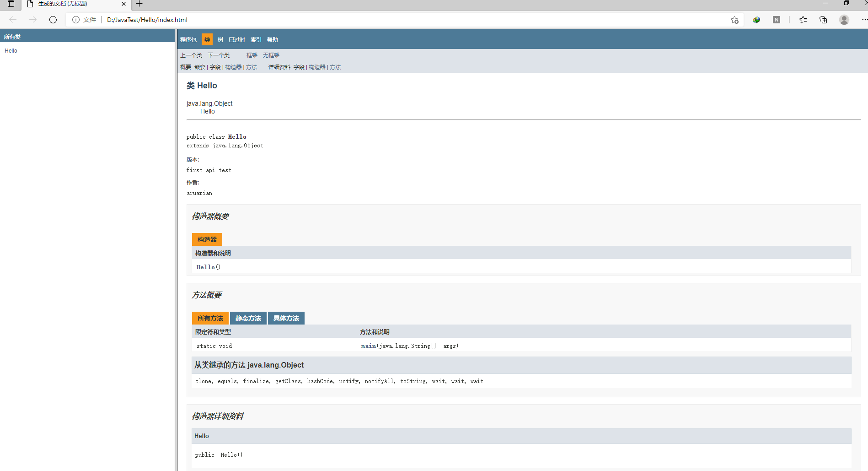Open the browser settings ellipsis menu
The height and width of the screenshot is (471, 868).
coord(864,20)
